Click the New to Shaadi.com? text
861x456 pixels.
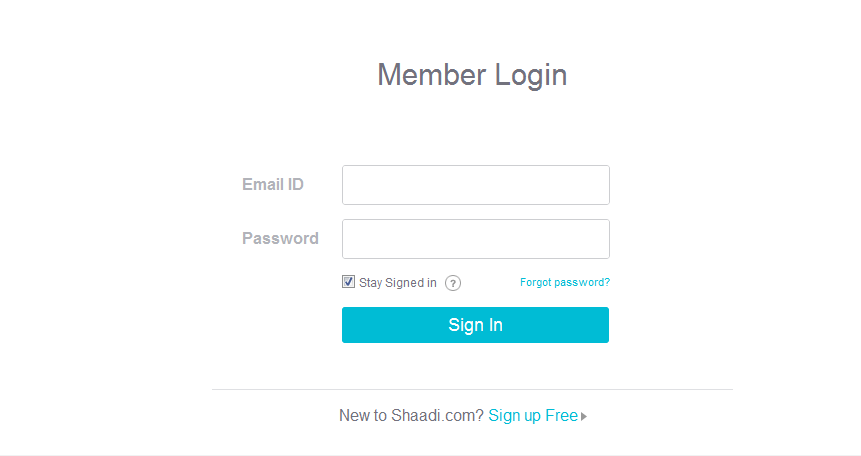pos(411,415)
